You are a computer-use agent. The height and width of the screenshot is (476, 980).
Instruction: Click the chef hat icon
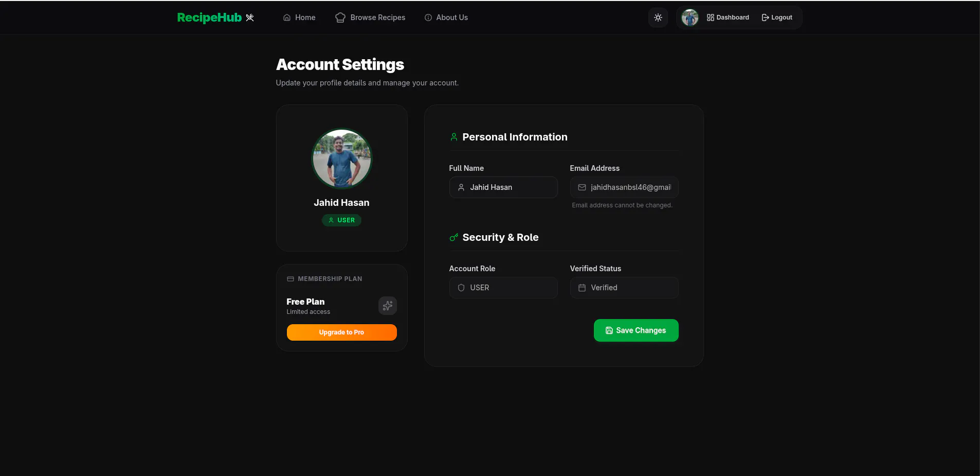(x=340, y=17)
